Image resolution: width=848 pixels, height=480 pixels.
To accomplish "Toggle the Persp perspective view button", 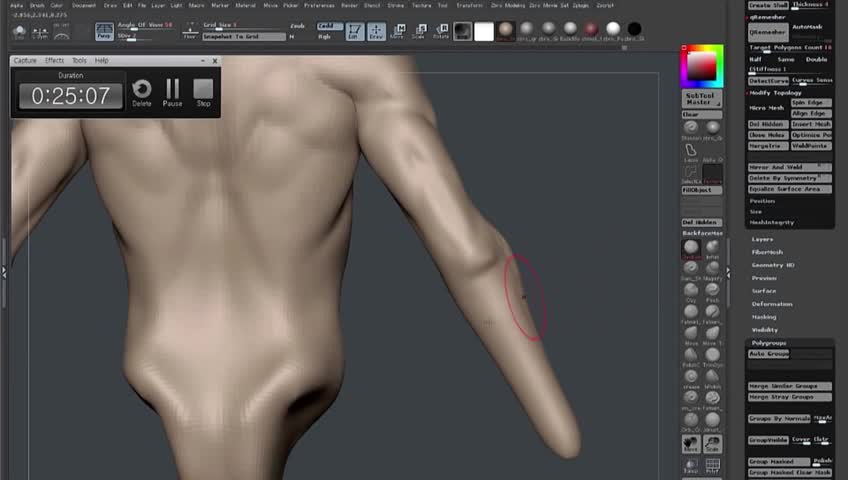I will tap(104, 31).
